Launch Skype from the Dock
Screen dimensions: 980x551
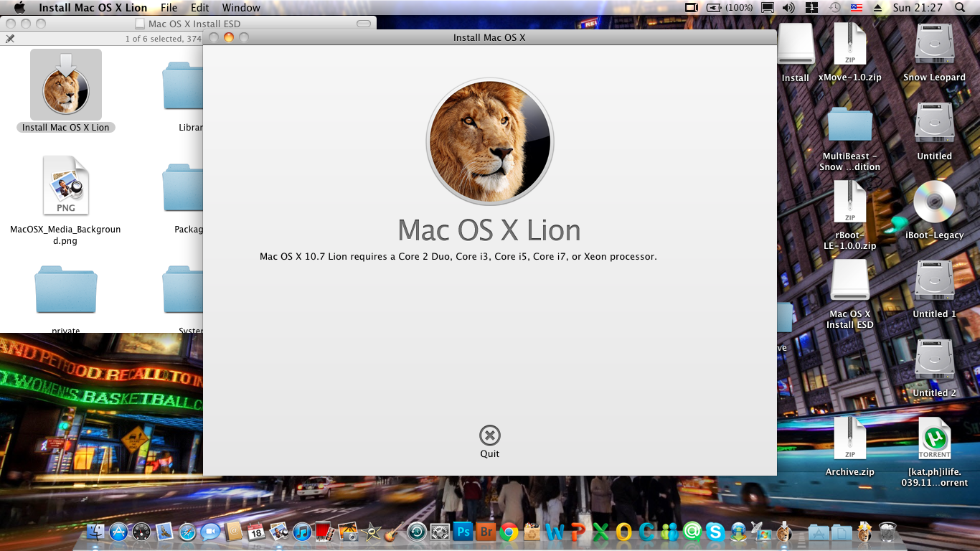pyautogui.click(x=715, y=532)
